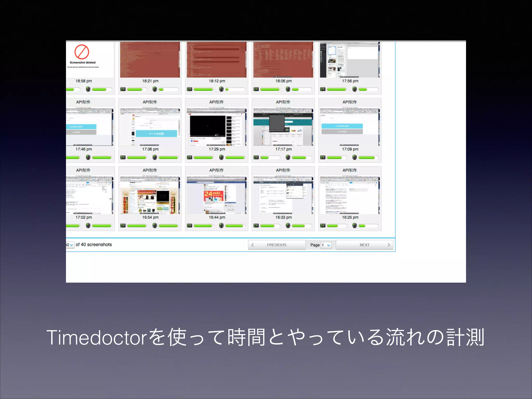
Task: Open the 17:29 pm video screenshot thumbnail
Action: 217,127
